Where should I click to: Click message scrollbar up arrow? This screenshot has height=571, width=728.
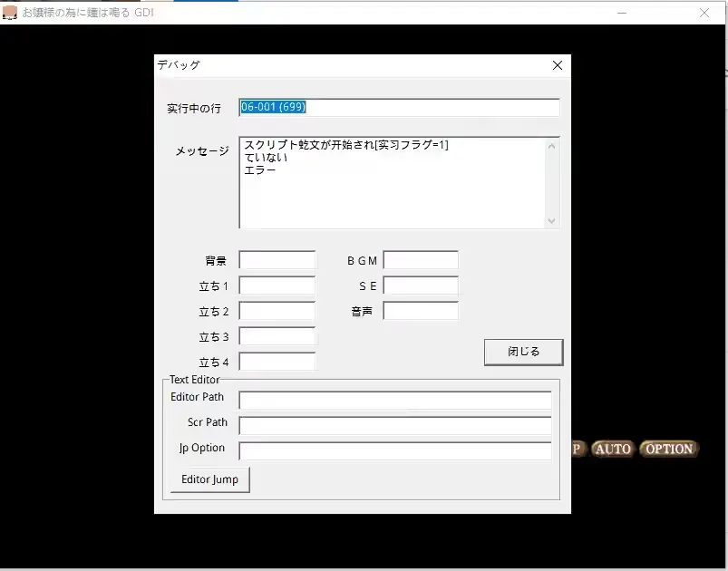551,146
